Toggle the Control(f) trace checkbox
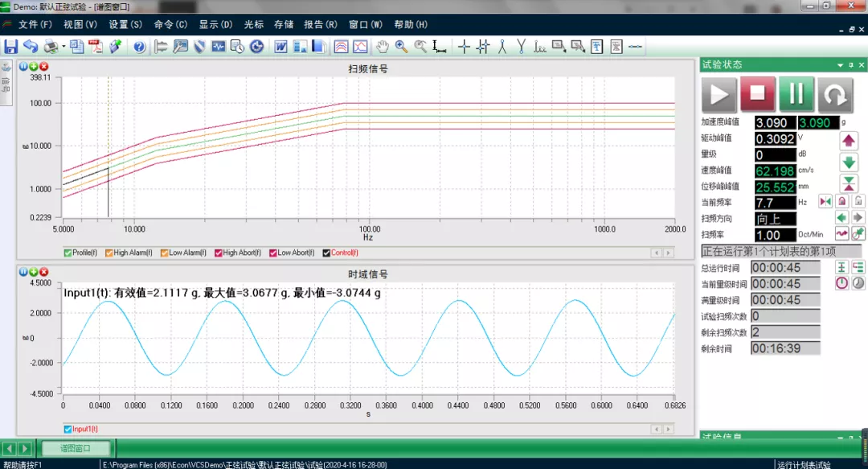Viewport: 868px width, 469px height. pyautogui.click(x=326, y=253)
